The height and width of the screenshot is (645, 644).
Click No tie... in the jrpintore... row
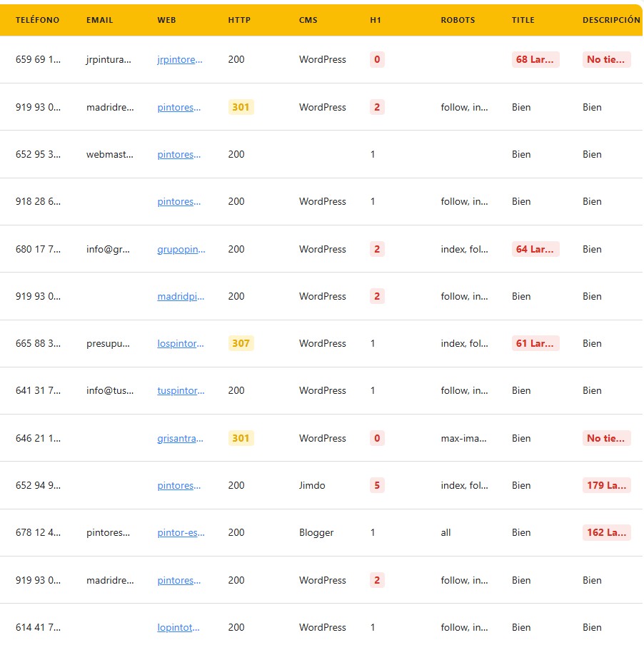607,60
